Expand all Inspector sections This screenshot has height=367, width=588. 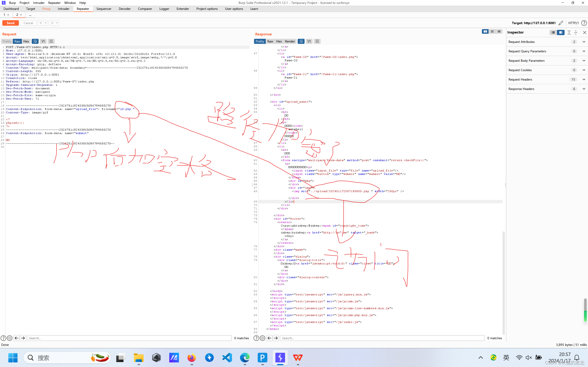click(569, 32)
